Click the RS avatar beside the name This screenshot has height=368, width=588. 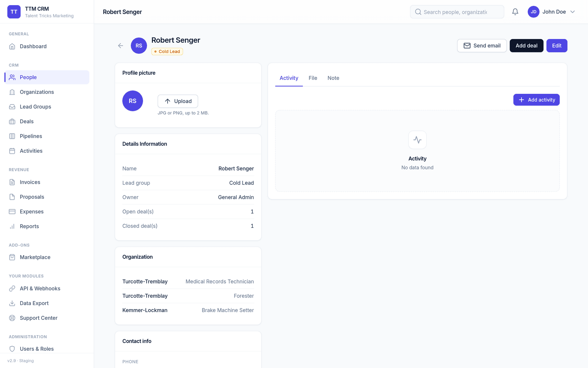[139, 46]
